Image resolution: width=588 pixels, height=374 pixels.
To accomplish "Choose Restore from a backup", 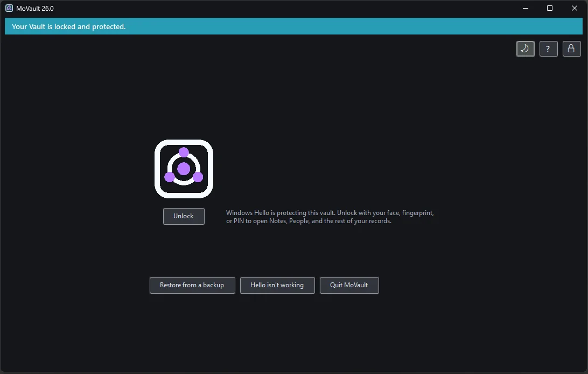I will pyautogui.click(x=192, y=285).
